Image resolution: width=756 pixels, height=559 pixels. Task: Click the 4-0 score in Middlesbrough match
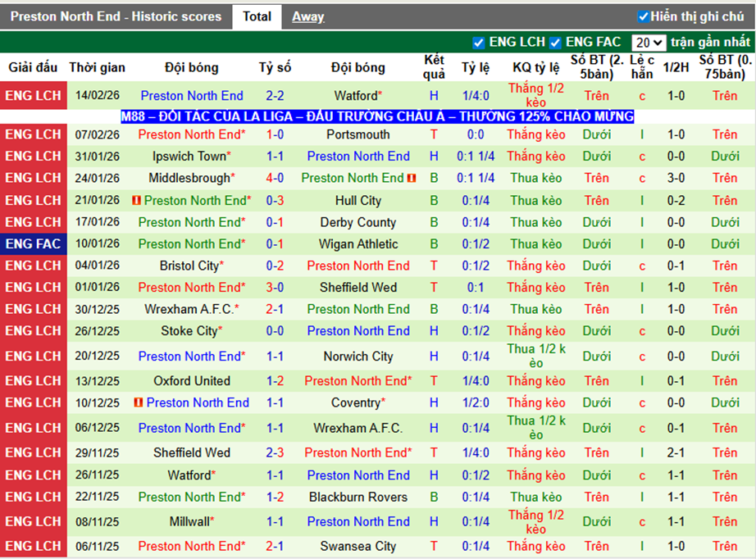coord(275,179)
